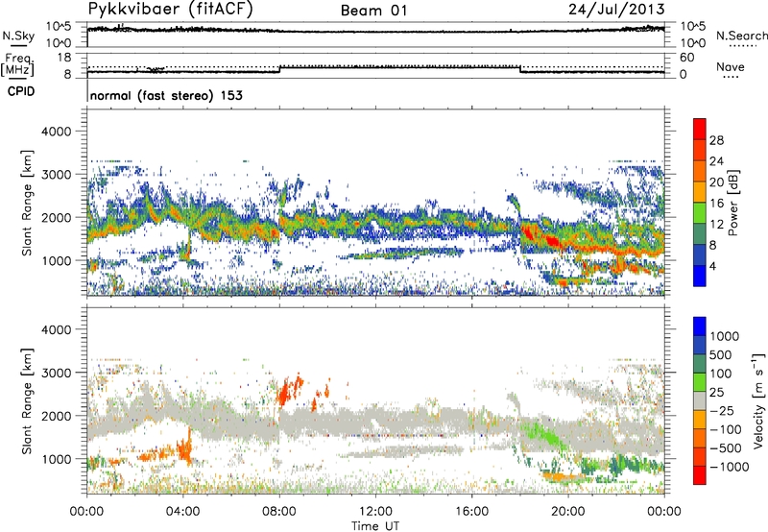Click the red bottom segment of Velocity colorbar

point(700,475)
